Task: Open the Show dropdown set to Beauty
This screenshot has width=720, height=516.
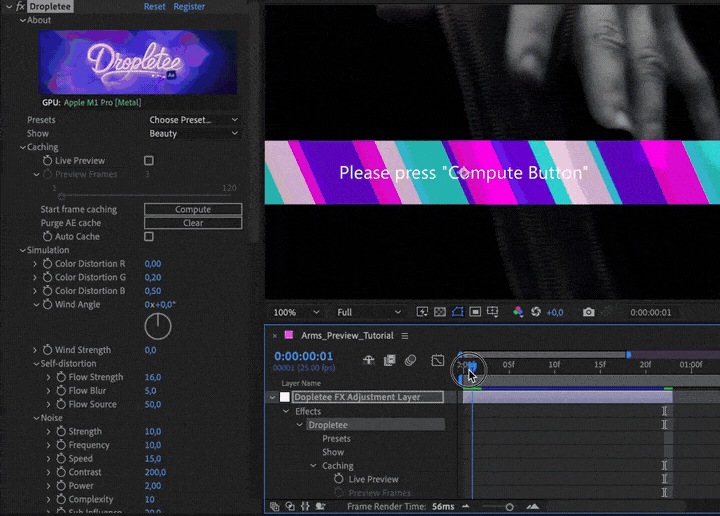Action: [193, 133]
